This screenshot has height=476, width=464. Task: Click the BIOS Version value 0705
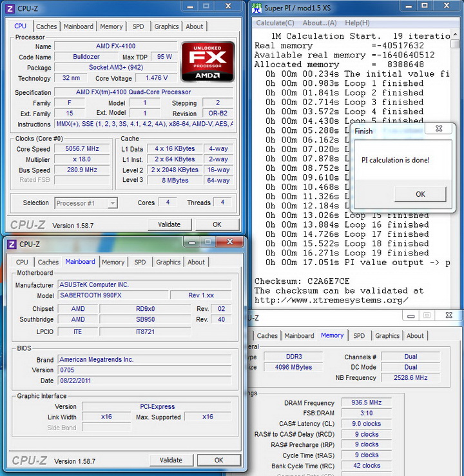point(144,370)
